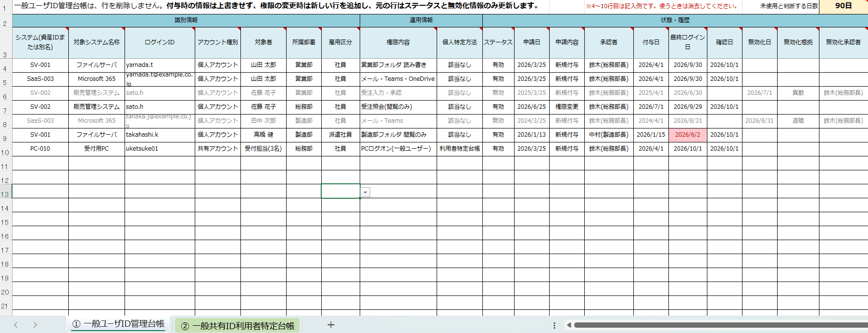Switch to the 一般共有ID利用者特定台帳 sheet tab
Image resolution: width=868 pixels, height=333 pixels.
coord(238,326)
